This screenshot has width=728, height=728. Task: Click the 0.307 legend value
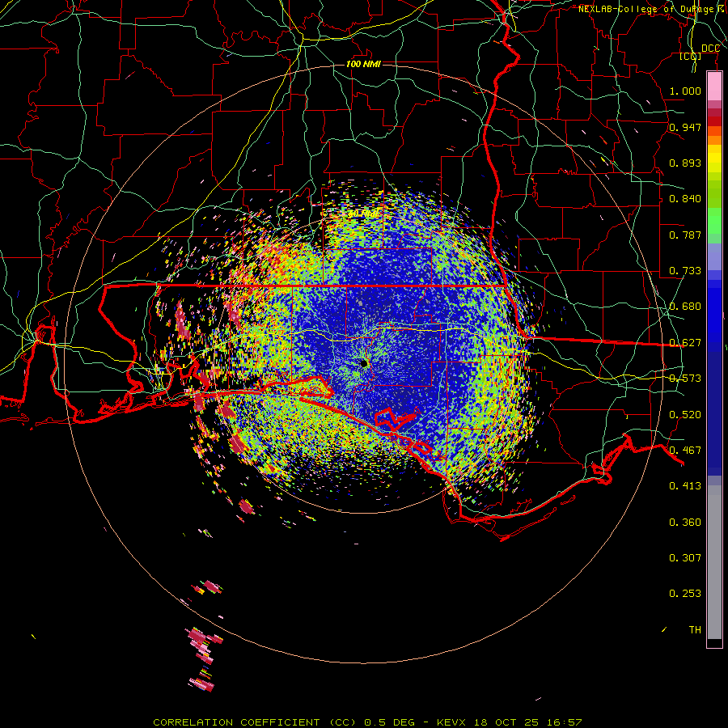pos(685,558)
